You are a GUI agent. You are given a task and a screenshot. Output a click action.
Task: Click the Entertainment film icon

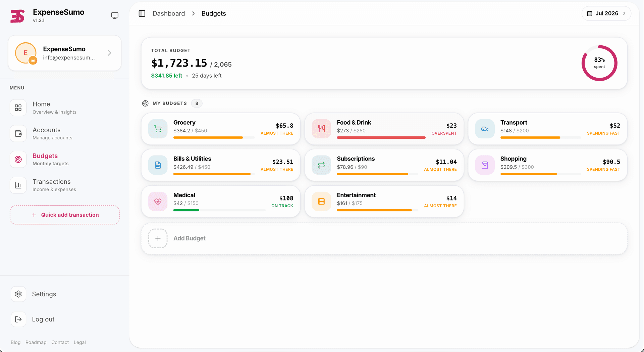point(321,201)
